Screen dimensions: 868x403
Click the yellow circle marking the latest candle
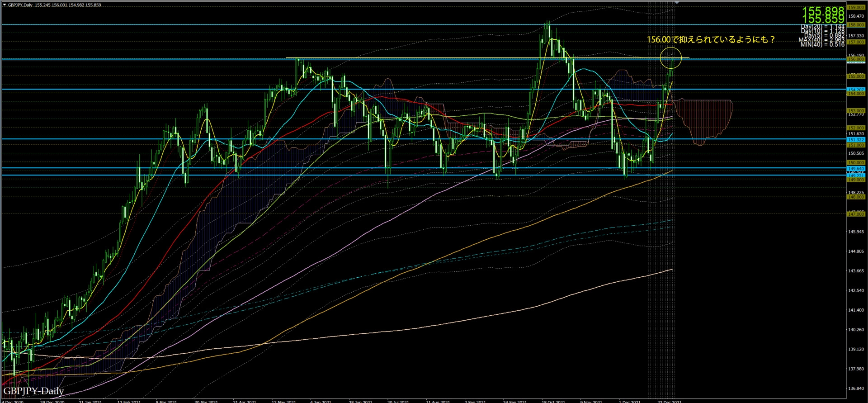tap(670, 58)
